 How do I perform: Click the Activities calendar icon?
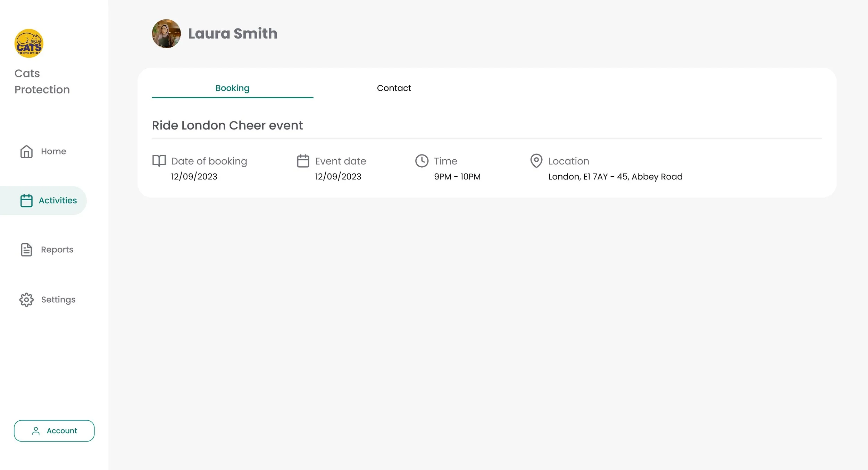pos(26,201)
